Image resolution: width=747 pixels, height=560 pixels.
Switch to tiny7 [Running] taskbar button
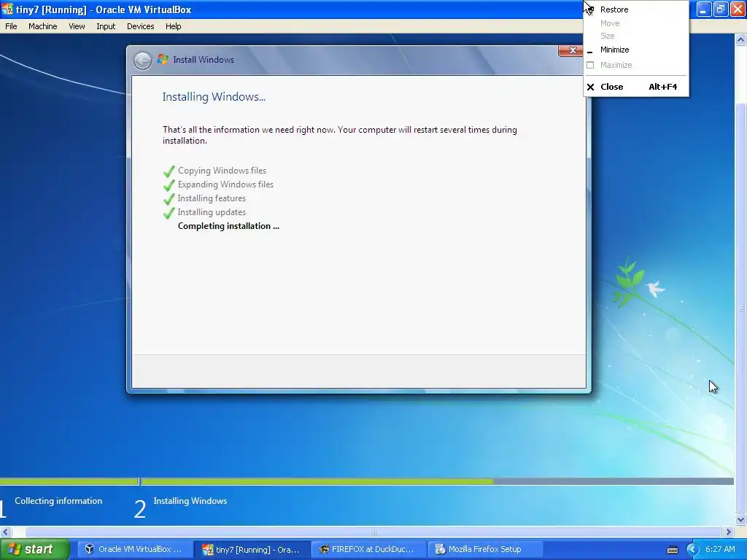pyautogui.click(x=252, y=550)
